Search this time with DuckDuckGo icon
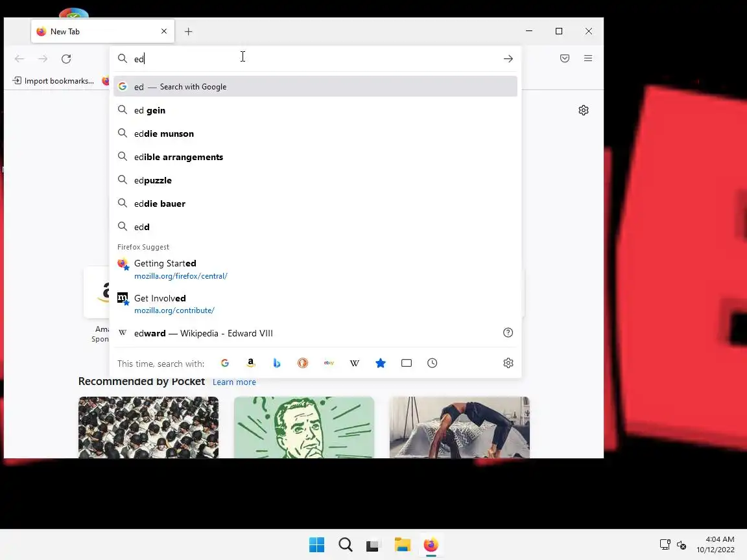Viewport: 747px width, 560px height. pos(303,364)
